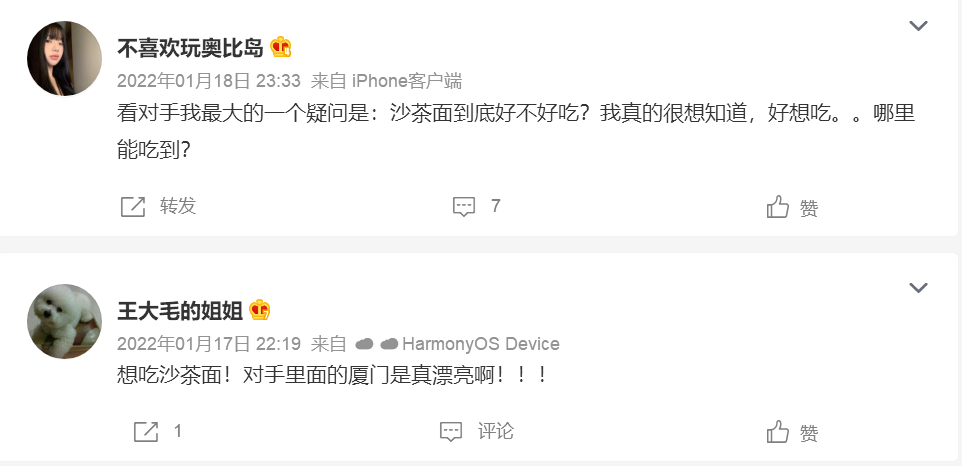
Task: Click the 评论 label on the second post
Action: 496,431
